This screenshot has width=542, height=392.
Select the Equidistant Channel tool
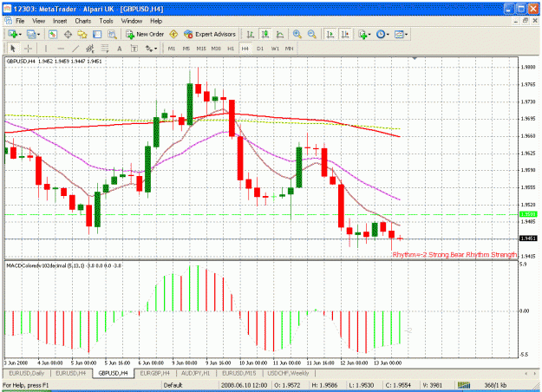click(x=90, y=49)
